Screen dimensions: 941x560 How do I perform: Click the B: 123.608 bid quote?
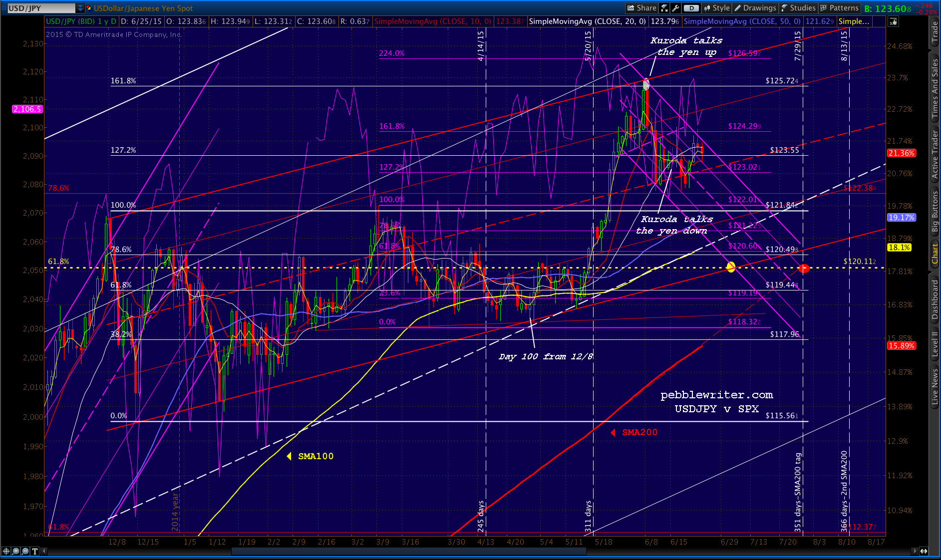point(888,8)
